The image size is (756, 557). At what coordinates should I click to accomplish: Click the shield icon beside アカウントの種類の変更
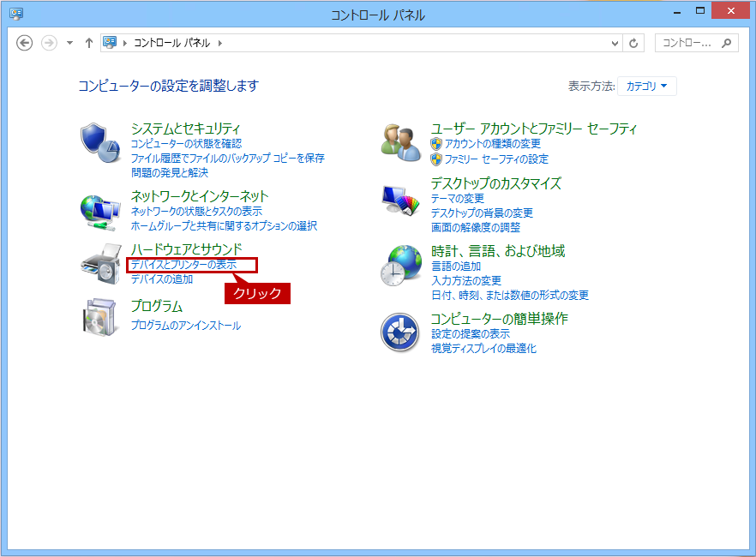(435, 144)
